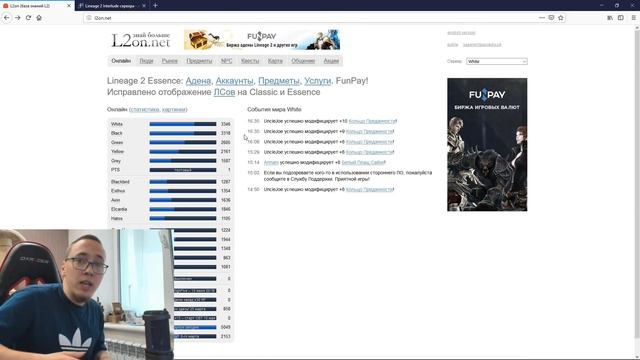This screenshot has height=360, width=640.
Task: Open the browser home page icon
Action: [x=39, y=18]
